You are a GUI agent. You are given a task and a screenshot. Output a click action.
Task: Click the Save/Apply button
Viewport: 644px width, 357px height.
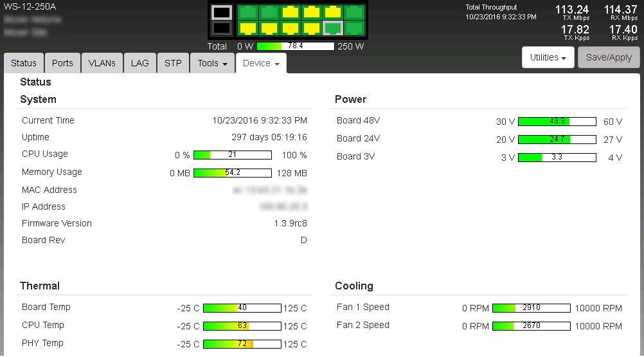(609, 57)
